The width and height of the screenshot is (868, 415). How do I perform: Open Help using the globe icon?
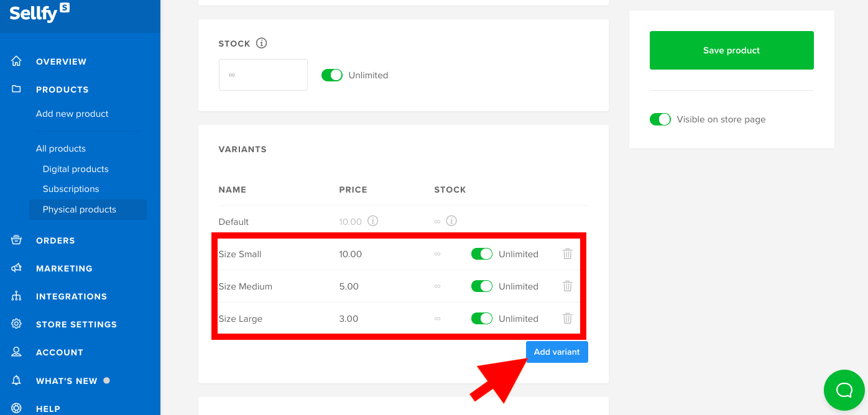[17, 408]
